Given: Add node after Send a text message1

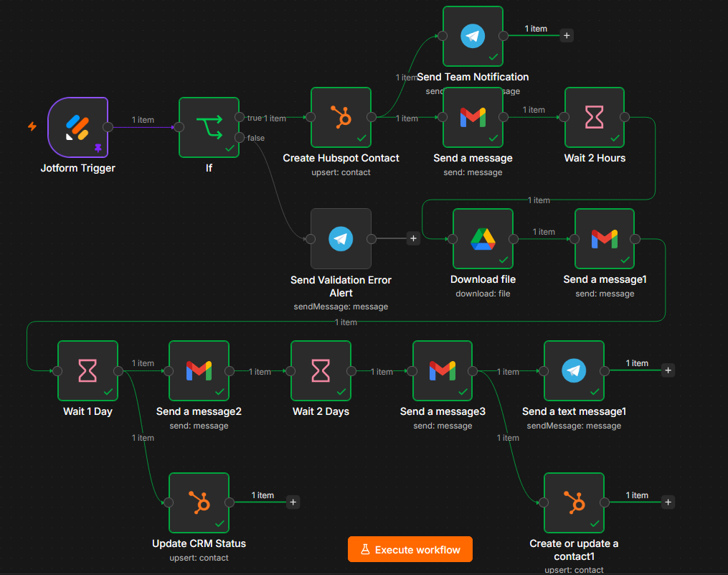Looking at the screenshot, I should coord(668,370).
